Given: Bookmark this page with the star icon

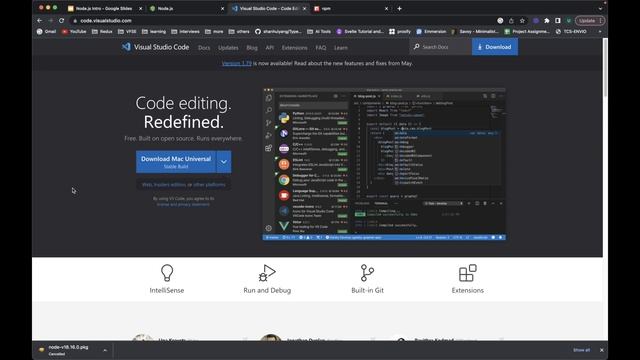Looking at the screenshot, I should click(x=522, y=21).
